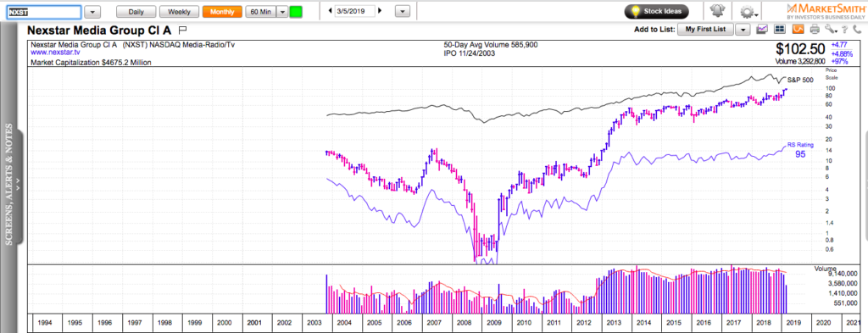This screenshot has height=333, width=868.
Task: Step forward to the next date
Action: pyautogui.click(x=380, y=11)
